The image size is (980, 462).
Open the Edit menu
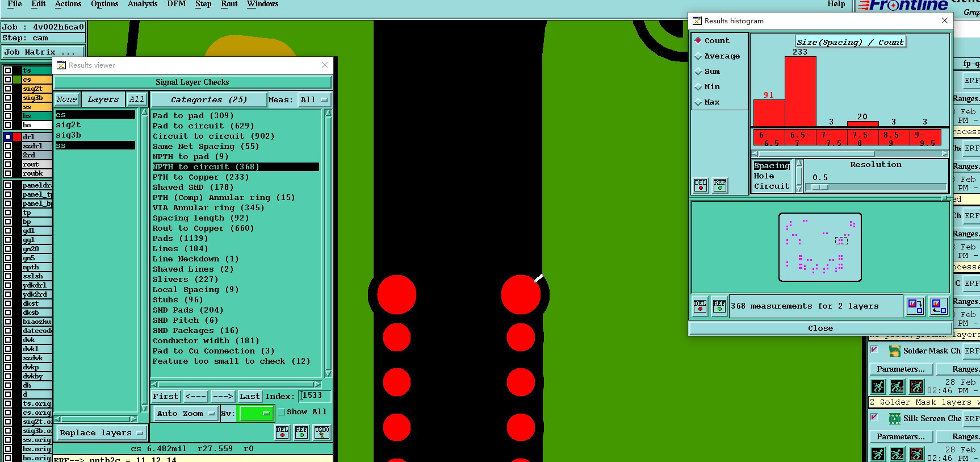coord(39,4)
